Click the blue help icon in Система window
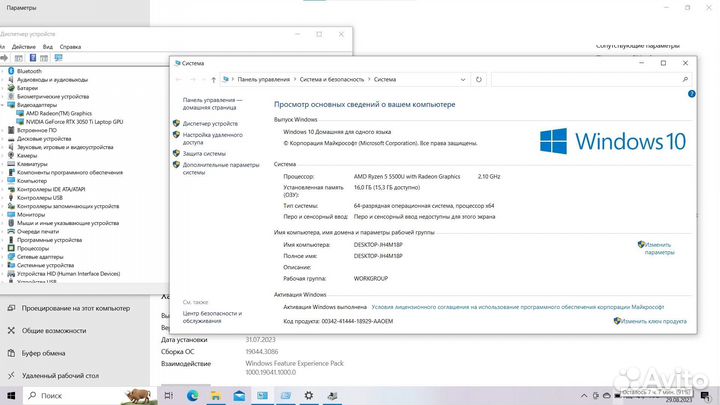The image size is (720, 405). 692,94
